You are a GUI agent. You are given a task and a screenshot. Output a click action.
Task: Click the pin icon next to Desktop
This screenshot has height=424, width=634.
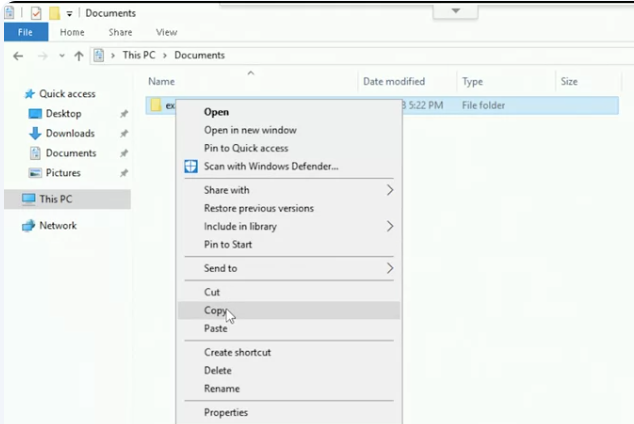click(124, 114)
